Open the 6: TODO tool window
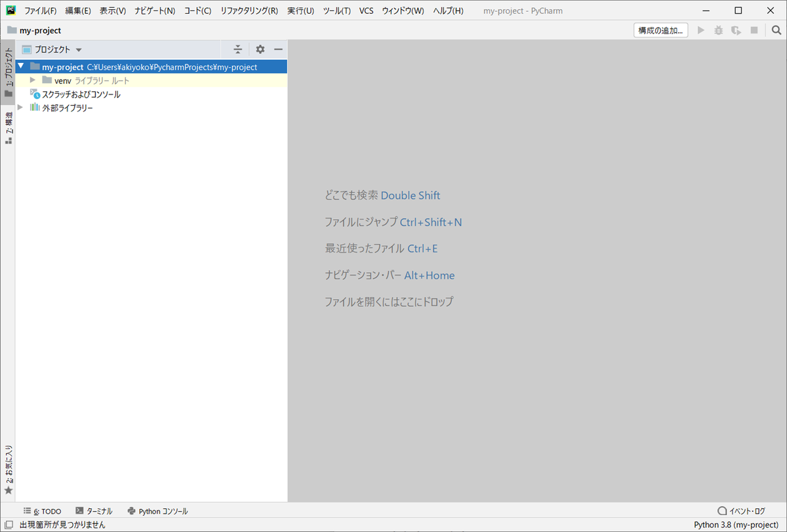This screenshot has height=532, width=787. pyautogui.click(x=42, y=511)
